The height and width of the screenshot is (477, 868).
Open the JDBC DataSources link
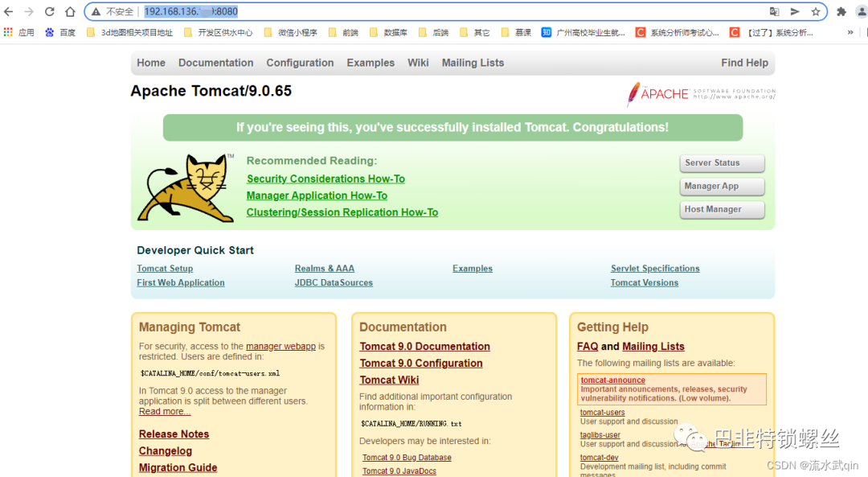tap(334, 282)
